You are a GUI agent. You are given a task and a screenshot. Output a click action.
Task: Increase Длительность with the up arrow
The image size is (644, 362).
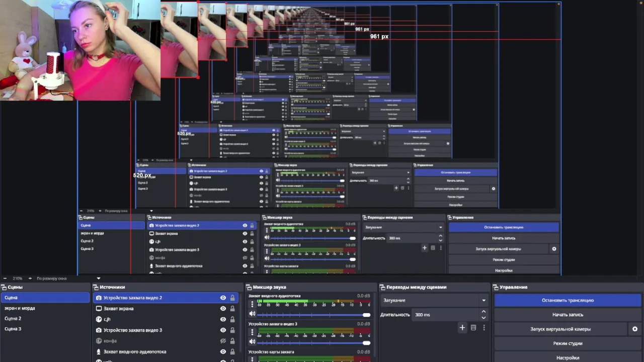484,312
